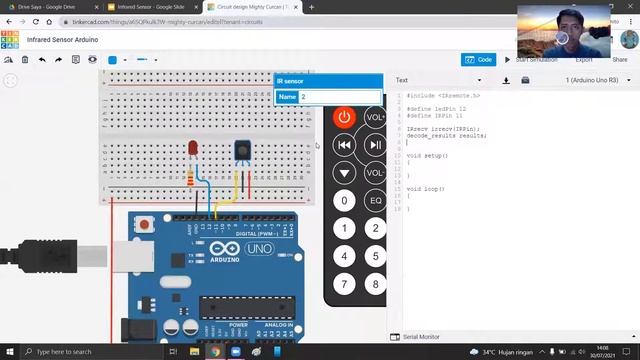Screen dimensions: 640x360
Task: Click the libraries box icon
Action: point(525,80)
